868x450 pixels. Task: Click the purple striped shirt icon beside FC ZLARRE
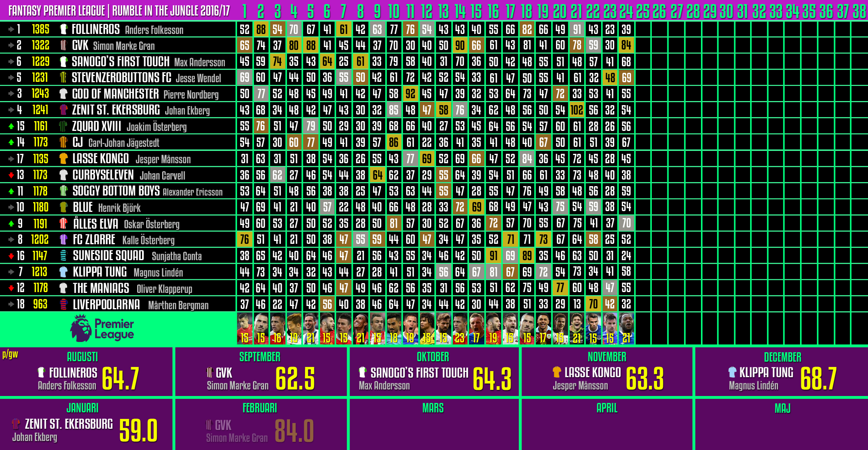[63, 239]
